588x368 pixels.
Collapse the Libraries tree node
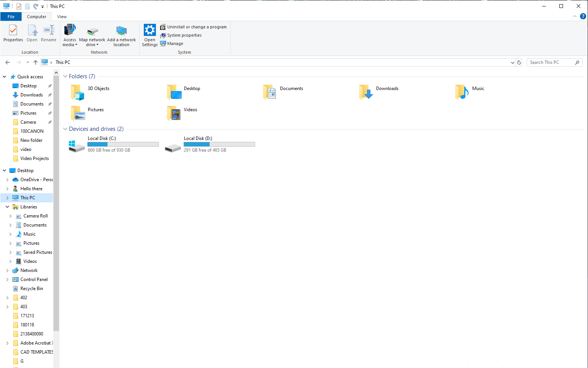7,207
